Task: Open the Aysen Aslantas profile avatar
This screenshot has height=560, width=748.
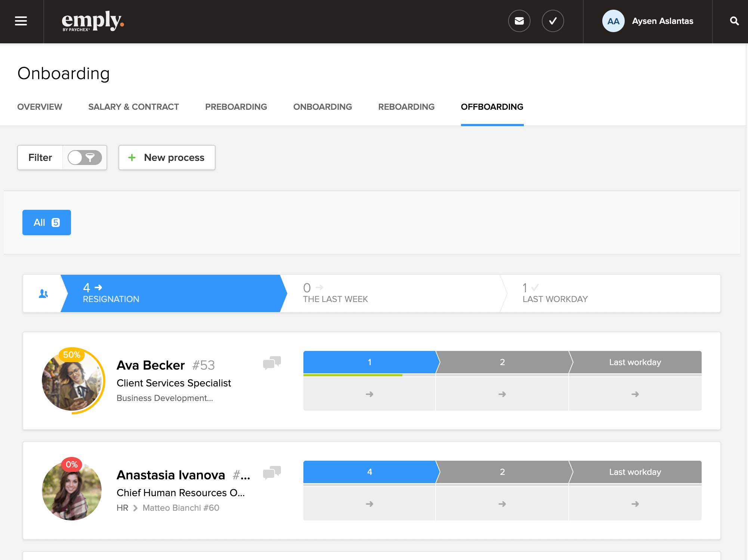Action: coord(613,21)
